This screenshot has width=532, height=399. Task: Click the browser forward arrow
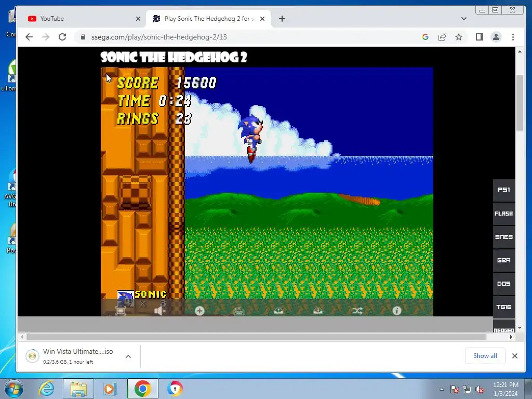(46, 37)
